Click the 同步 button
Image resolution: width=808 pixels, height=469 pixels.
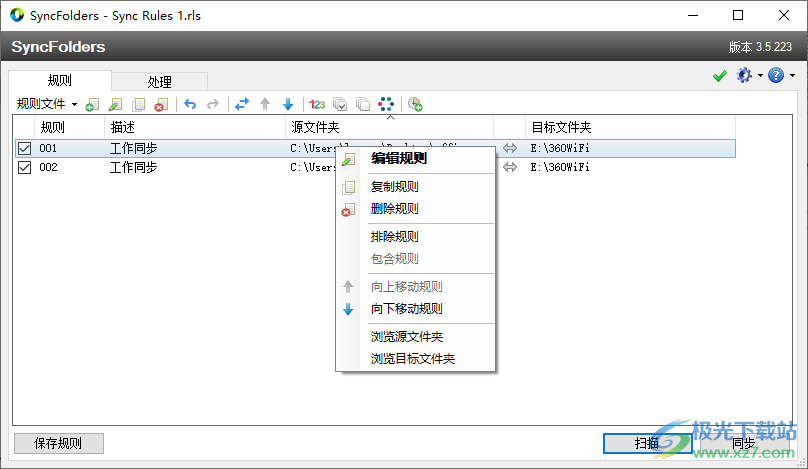pyautogui.click(x=744, y=443)
